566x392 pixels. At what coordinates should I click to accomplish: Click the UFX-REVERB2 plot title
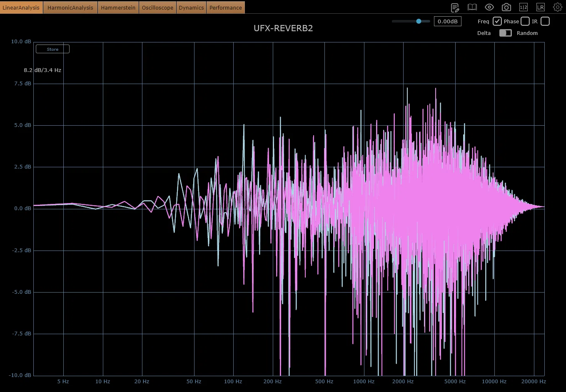283,28
